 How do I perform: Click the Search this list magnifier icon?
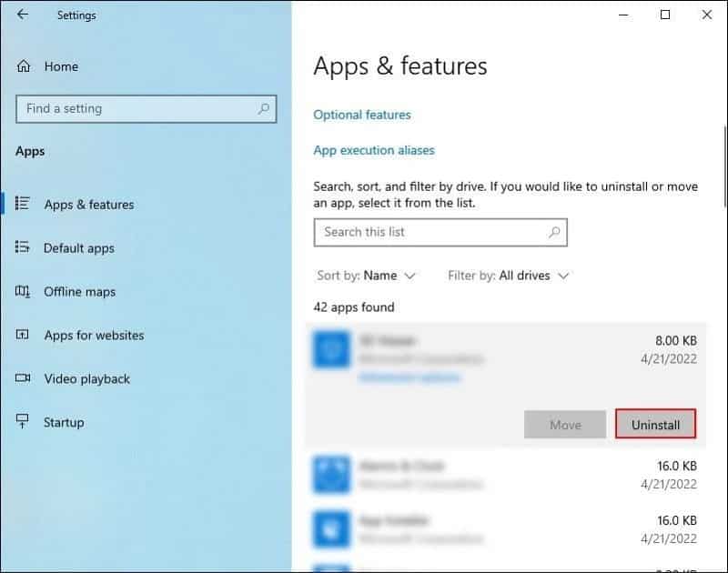[x=554, y=232]
